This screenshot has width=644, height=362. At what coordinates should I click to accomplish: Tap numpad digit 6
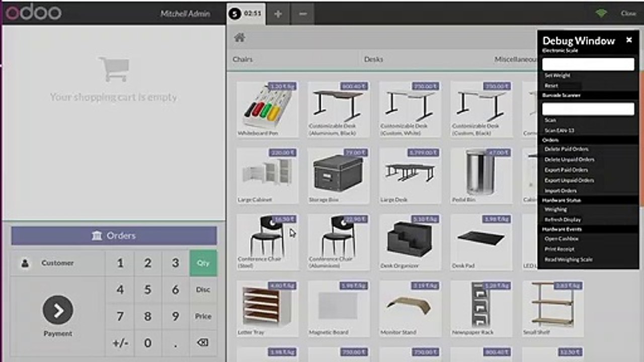[175, 290]
